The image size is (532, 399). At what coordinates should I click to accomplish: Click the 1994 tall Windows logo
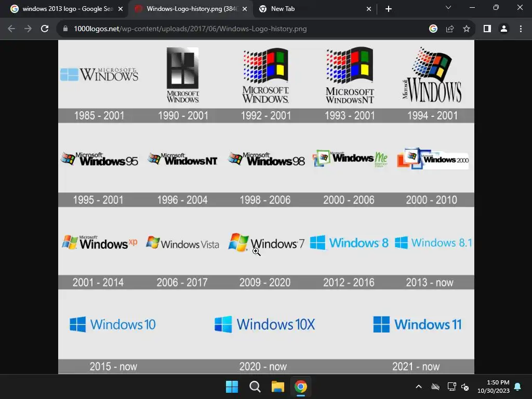click(432, 75)
